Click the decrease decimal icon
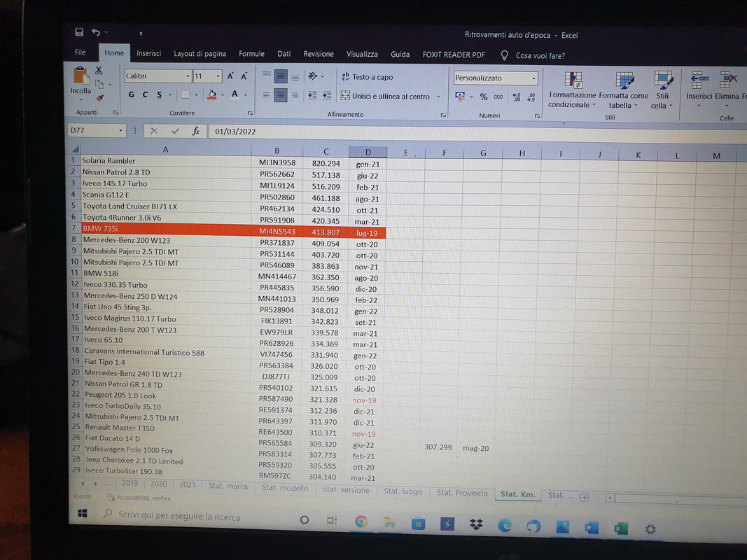 531,97
